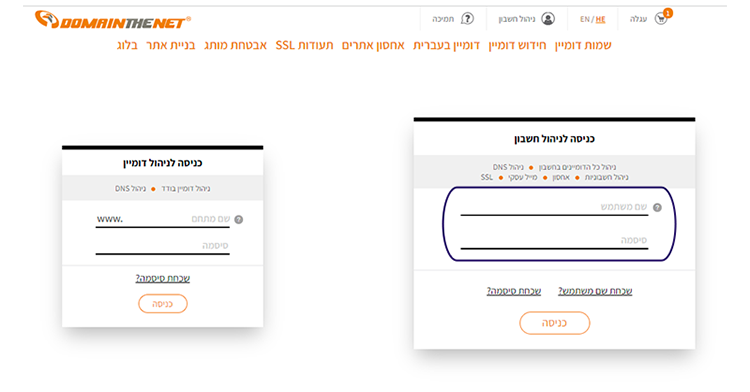
Task: Focus the שם מתחם domain field
Action: pos(163,219)
